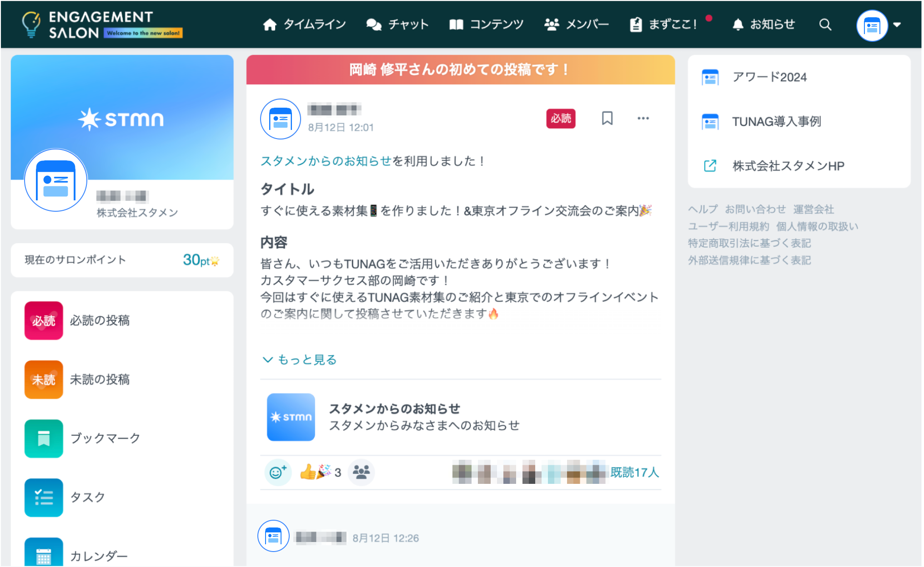Open the コンテンツ tab

[x=487, y=25]
